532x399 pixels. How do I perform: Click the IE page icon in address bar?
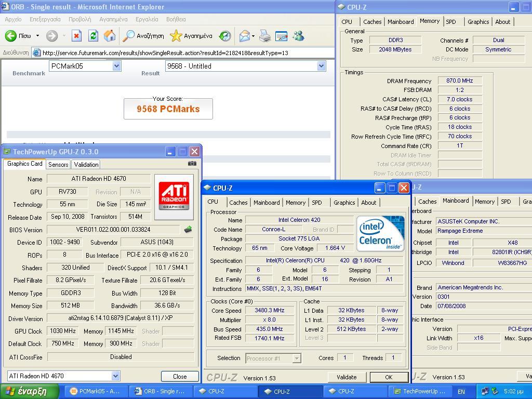(x=37, y=52)
